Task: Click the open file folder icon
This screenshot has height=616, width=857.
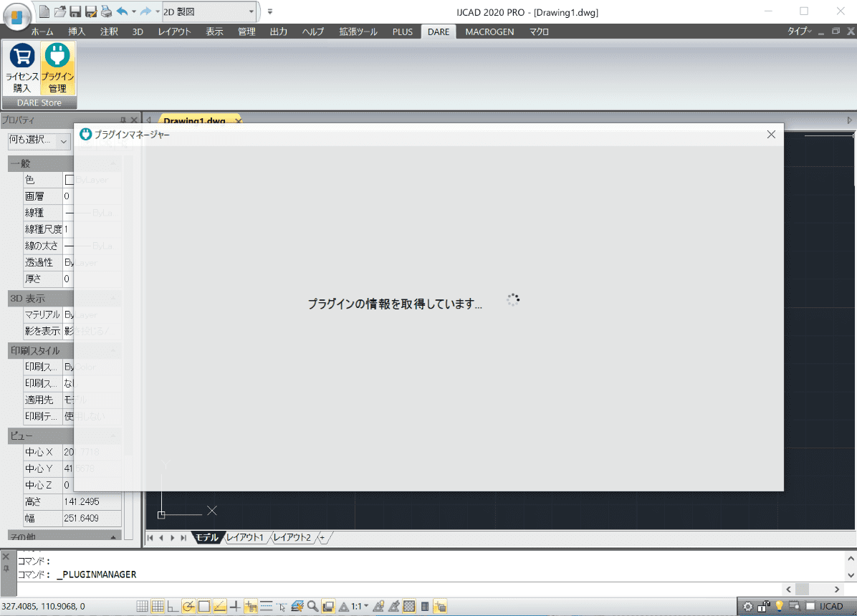Action: click(60, 11)
